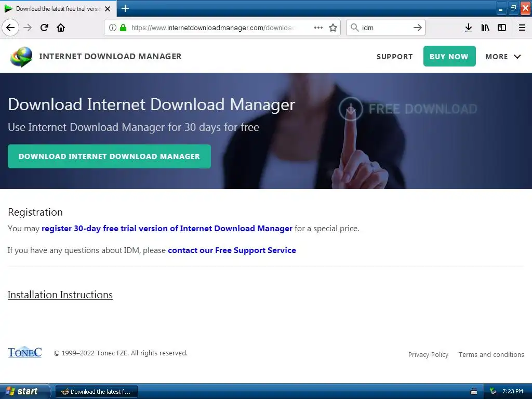This screenshot has width=532, height=399.
Task: Open contact our Free Support Service link
Action: [232, 250]
